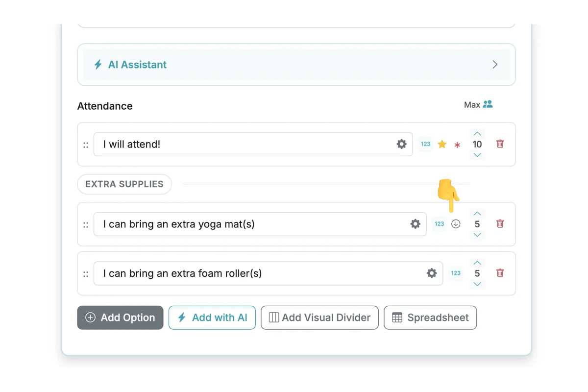Toggle the 123 quantity badge for foam roller
588x392 pixels.
456,273
